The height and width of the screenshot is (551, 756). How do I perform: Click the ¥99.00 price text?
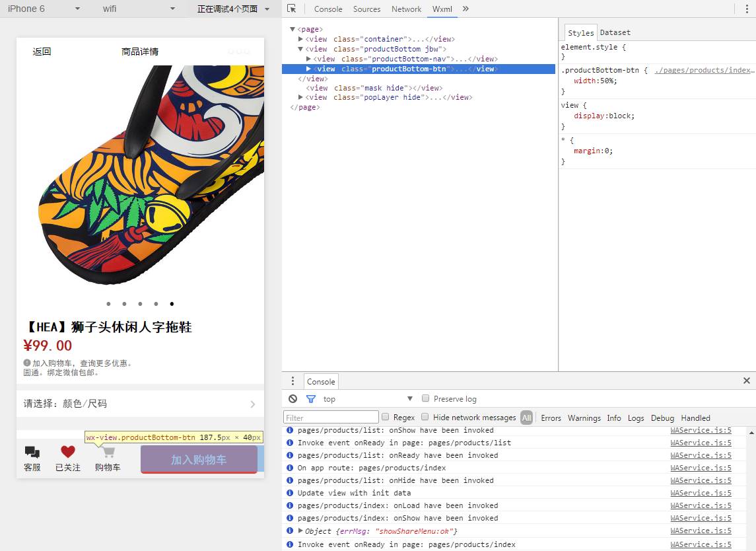pyautogui.click(x=48, y=346)
